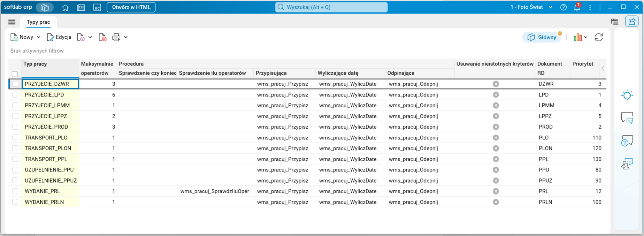This screenshot has height=236, width=644.
Task: Expand the Nowy dropdown arrow
Action: pyautogui.click(x=39, y=37)
